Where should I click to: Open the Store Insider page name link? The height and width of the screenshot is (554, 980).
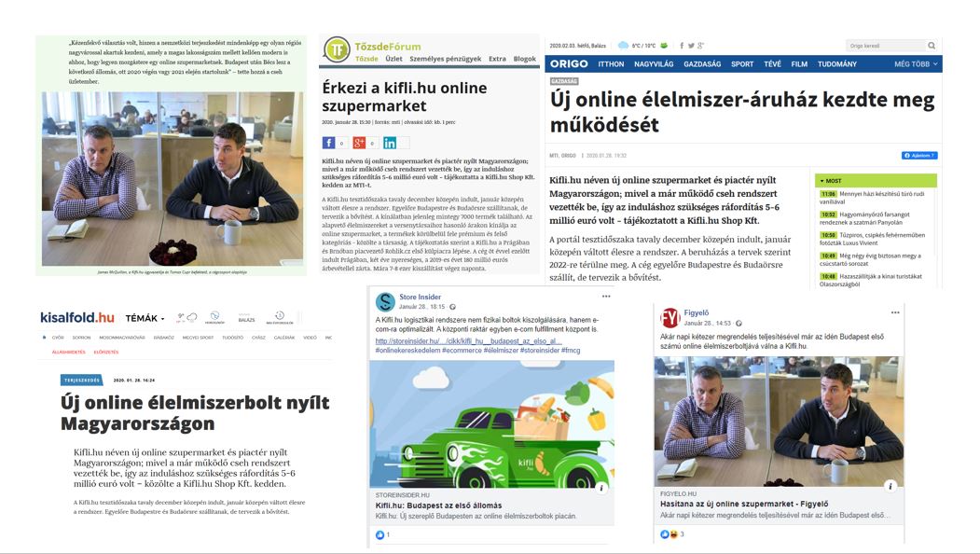[420, 297]
